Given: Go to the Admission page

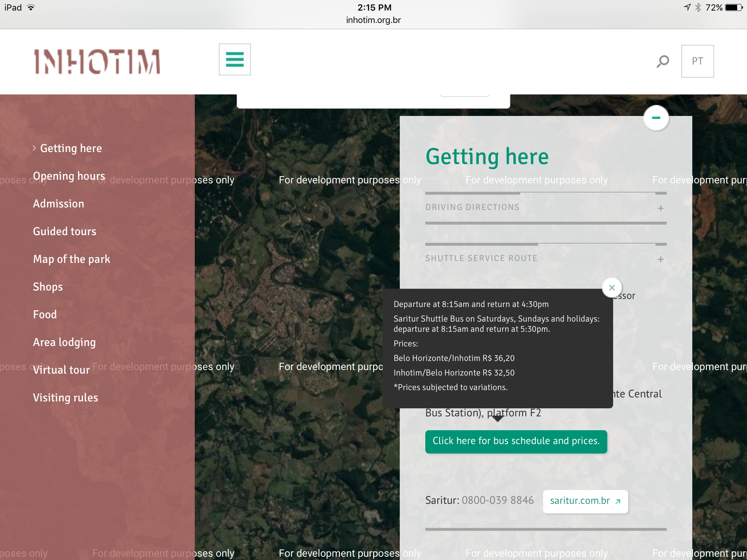Looking at the screenshot, I should (x=58, y=204).
